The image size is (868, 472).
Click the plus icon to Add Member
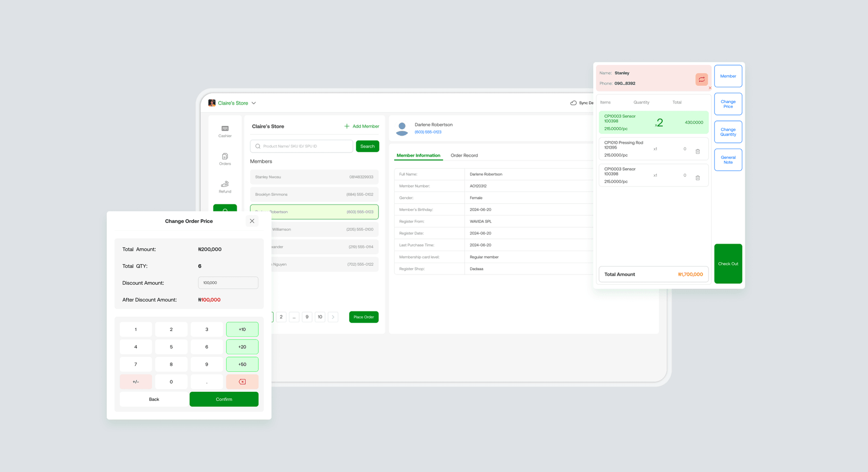pos(347,126)
